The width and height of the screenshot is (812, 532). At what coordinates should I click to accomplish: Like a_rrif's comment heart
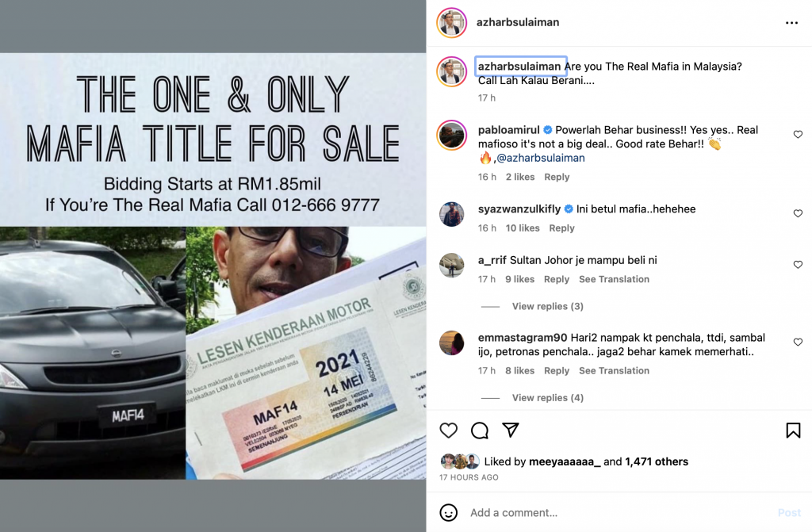pyautogui.click(x=798, y=265)
